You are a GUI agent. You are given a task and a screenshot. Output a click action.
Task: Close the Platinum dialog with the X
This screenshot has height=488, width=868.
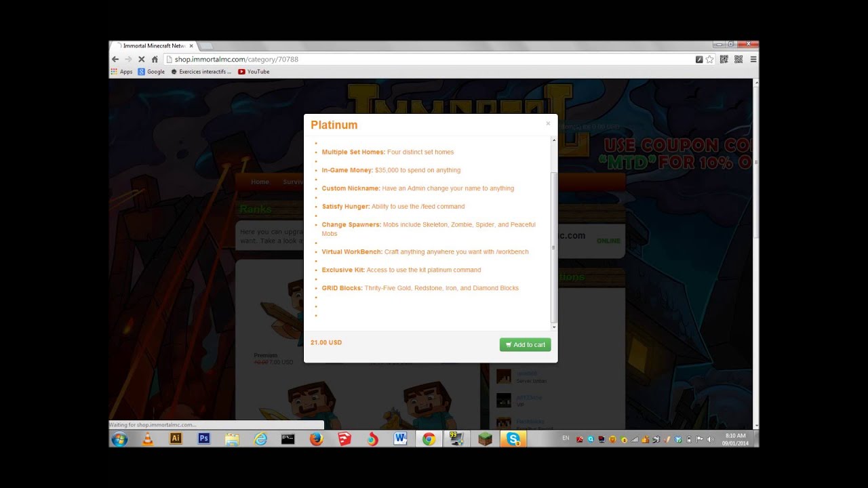pos(548,123)
